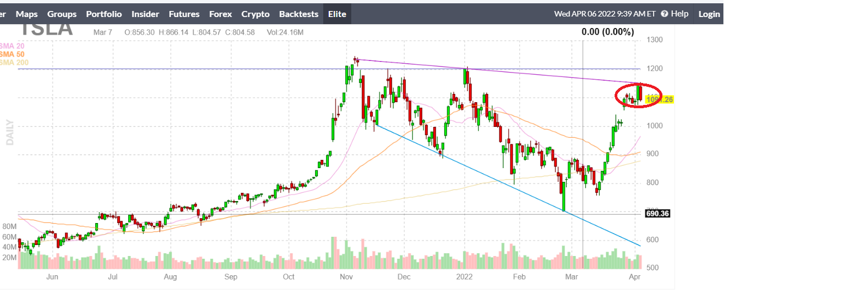Click the yellow current price label
Viewport: 868px width, 295px height.
[x=660, y=99]
